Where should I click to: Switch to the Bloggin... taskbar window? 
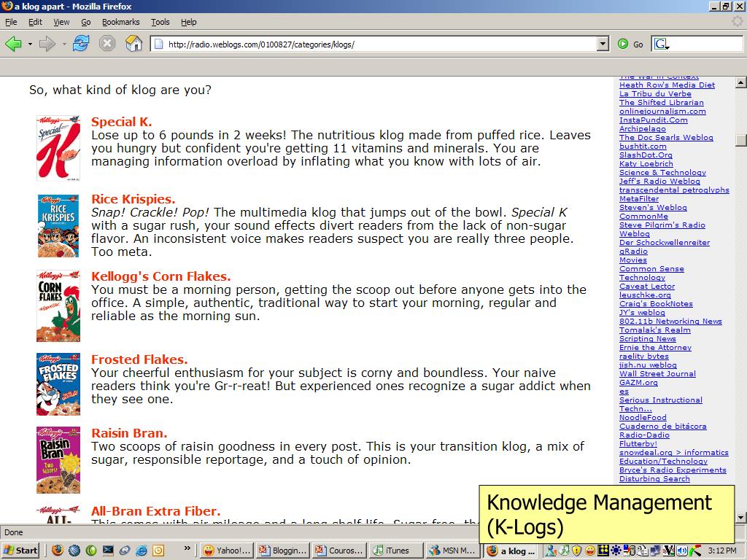tap(282, 551)
